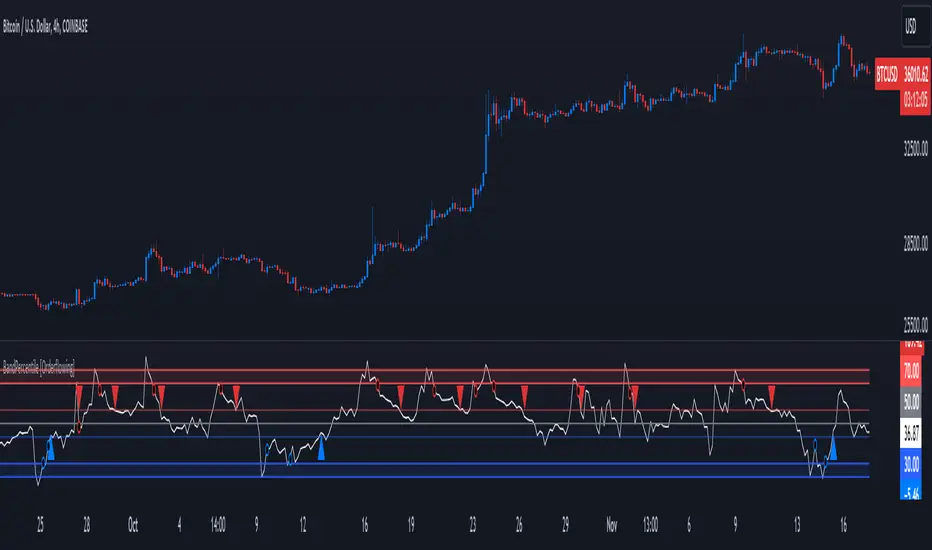Image resolution: width=932 pixels, height=550 pixels.
Task: Click the blue up-triangle signal near Nov 16
Action: click(x=833, y=448)
